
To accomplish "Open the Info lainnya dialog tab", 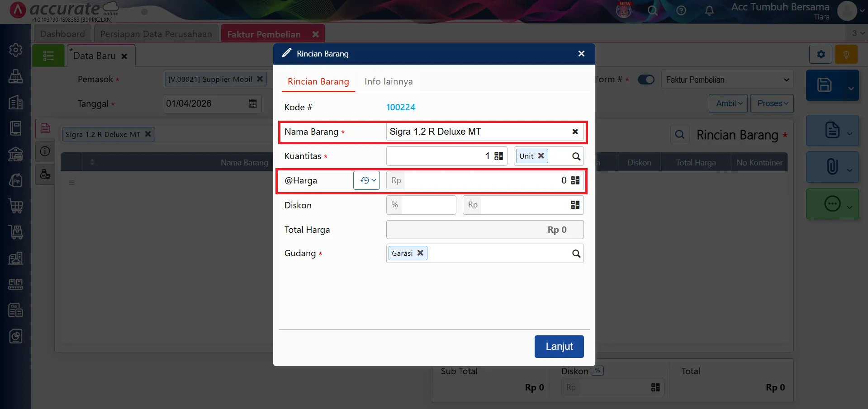I will point(389,81).
